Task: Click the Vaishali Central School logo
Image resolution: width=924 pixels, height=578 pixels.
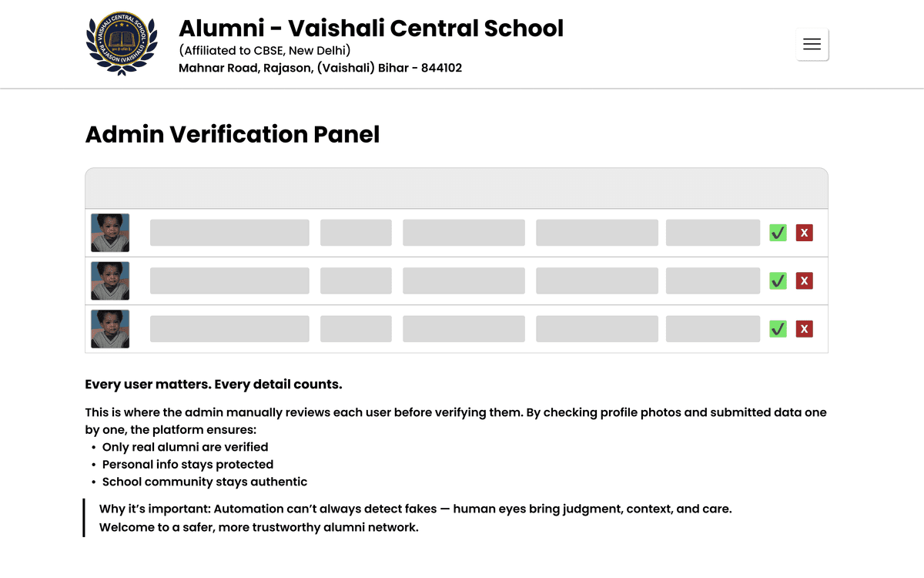Action: coord(122,44)
